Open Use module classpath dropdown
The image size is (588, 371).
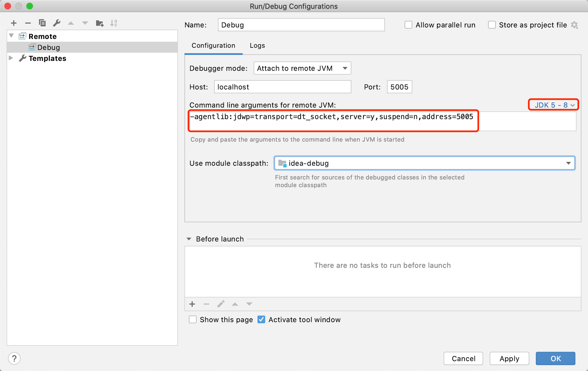[x=424, y=163]
